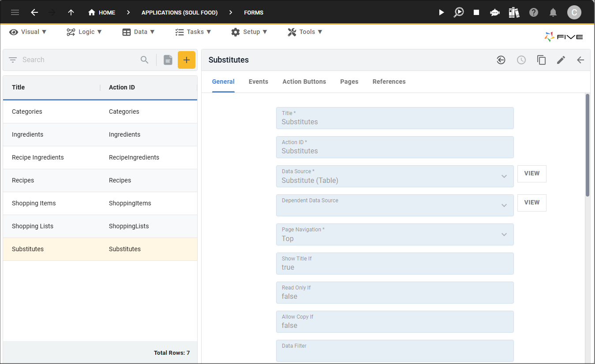Expand the Data Source dropdown

coord(504,176)
